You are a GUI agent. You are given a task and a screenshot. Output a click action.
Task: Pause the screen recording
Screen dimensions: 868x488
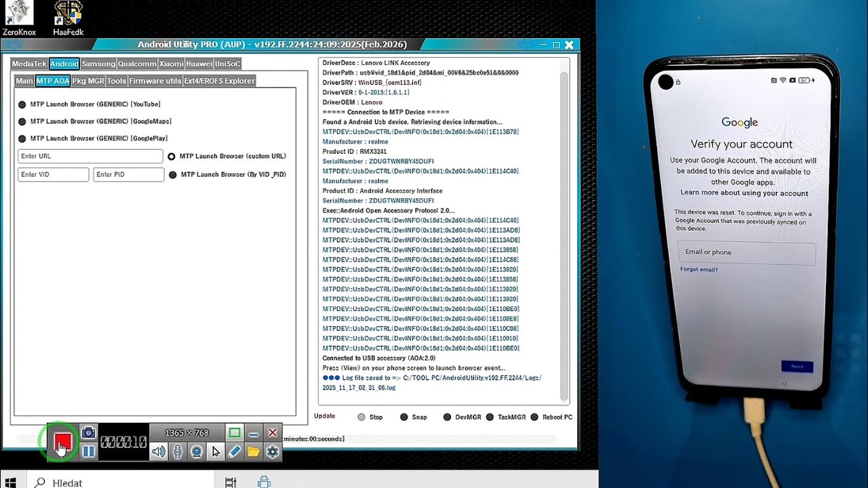tap(89, 451)
